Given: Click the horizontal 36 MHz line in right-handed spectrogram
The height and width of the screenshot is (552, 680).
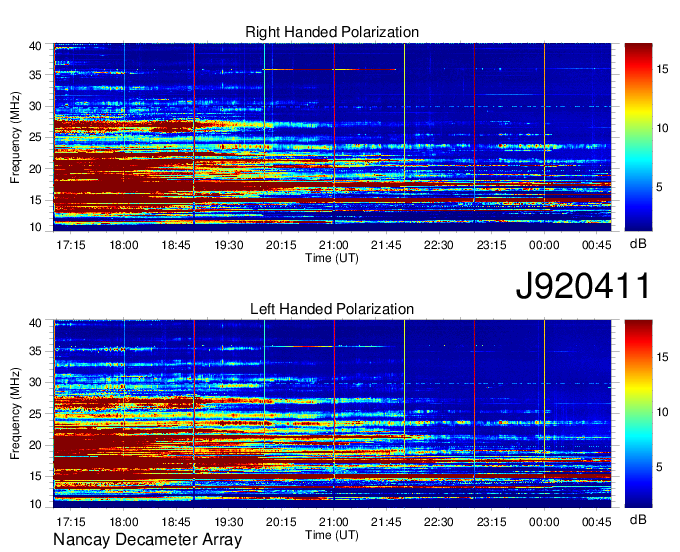Looking at the screenshot, I should coord(330,69).
